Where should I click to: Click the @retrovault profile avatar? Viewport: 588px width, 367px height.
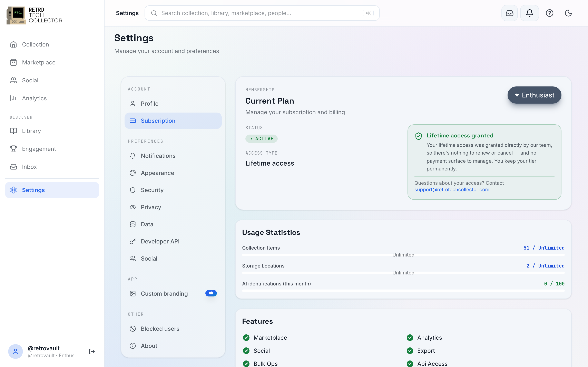[16, 352]
